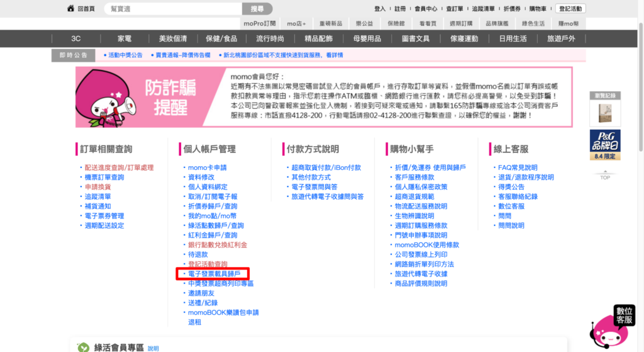Click the TOP arrow to return upward
The height and width of the screenshot is (352, 644).
[605, 175]
